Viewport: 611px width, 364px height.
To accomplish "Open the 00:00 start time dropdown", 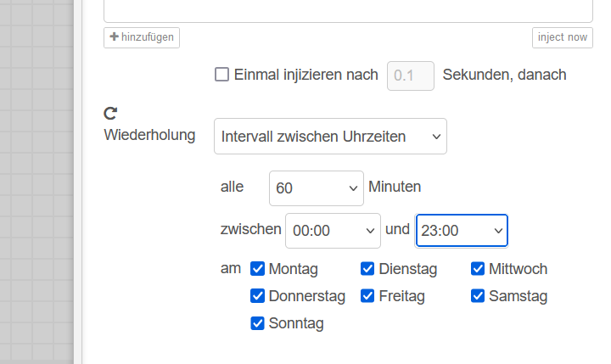I will pos(333,230).
